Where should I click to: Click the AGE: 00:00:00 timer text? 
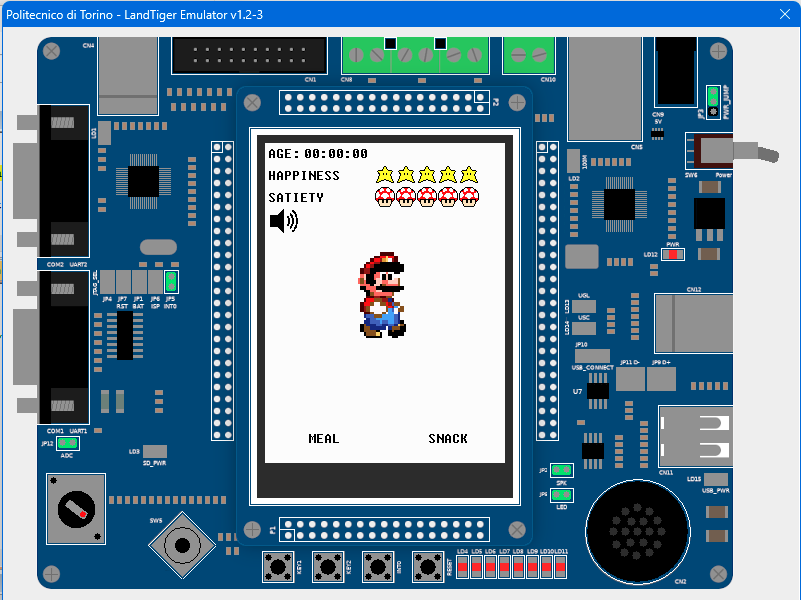click(x=318, y=154)
